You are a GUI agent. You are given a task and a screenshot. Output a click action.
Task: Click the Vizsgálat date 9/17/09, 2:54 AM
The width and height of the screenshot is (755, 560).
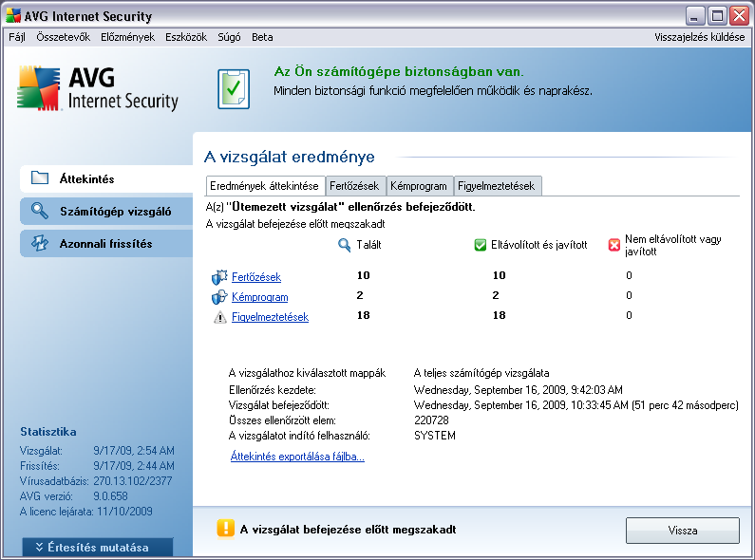coord(134,451)
